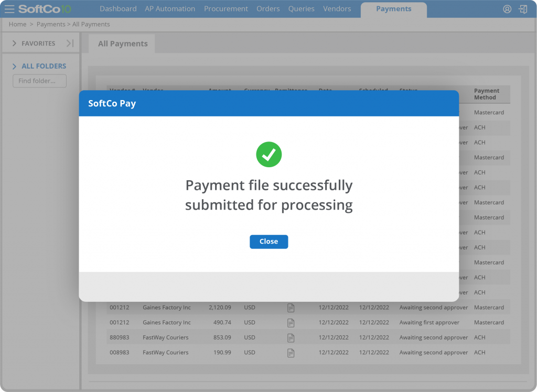Click the green success checkmark icon

pyautogui.click(x=269, y=155)
